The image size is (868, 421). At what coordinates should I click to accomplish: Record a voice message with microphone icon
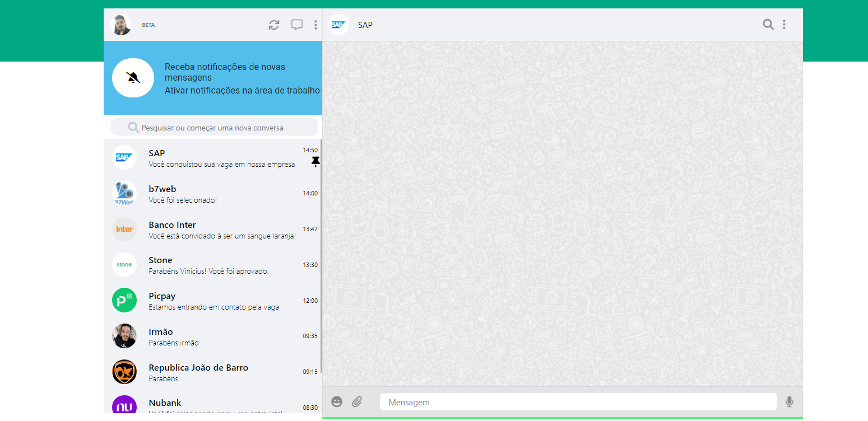[790, 401]
